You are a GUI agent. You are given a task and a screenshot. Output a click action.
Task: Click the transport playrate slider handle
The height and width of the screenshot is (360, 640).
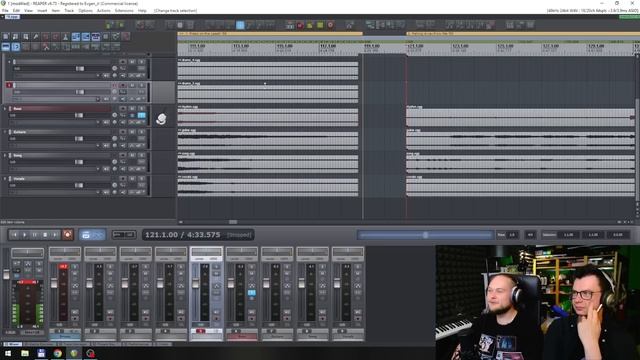pos(425,235)
